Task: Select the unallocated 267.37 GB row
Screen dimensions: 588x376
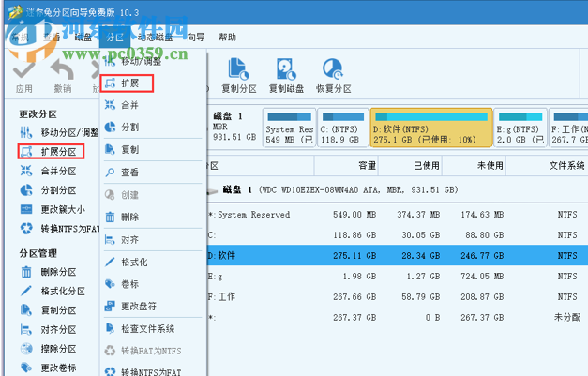Action: pos(398,318)
